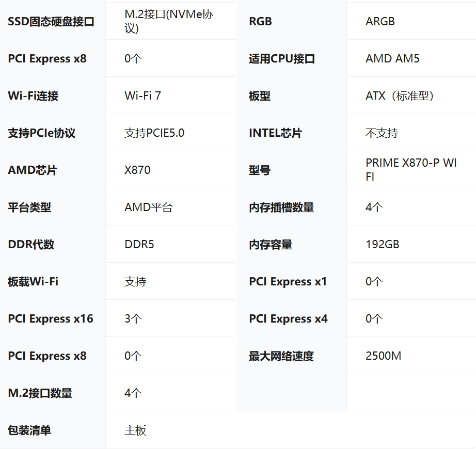Click the 'Wi-Fi 7' value
The image size is (476, 449).
coord(142,95)
